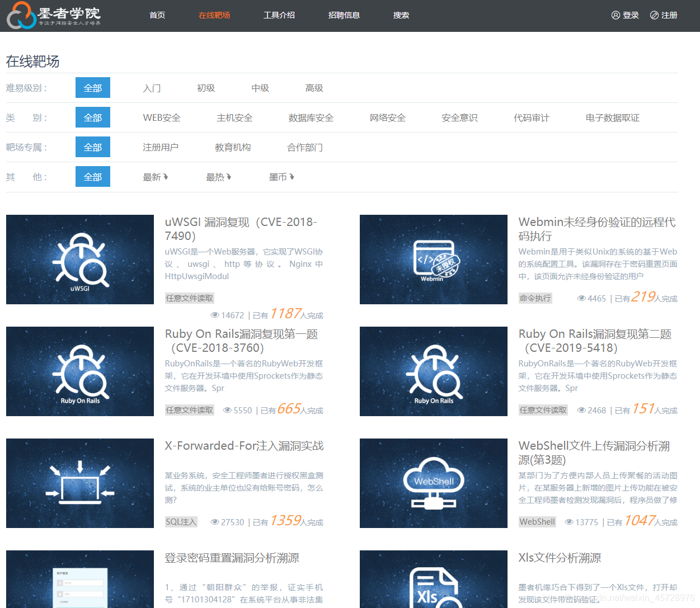Filter difficulty by 中级

(260, 88)
